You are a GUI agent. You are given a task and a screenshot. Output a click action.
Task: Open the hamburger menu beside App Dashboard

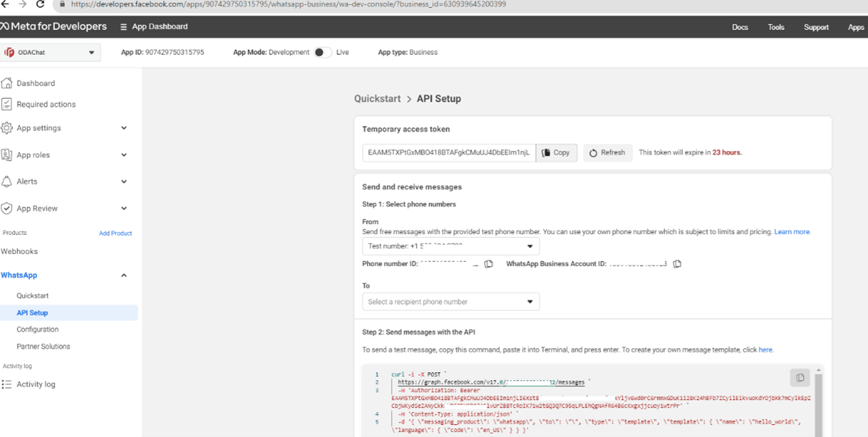[x=123, y=27]
